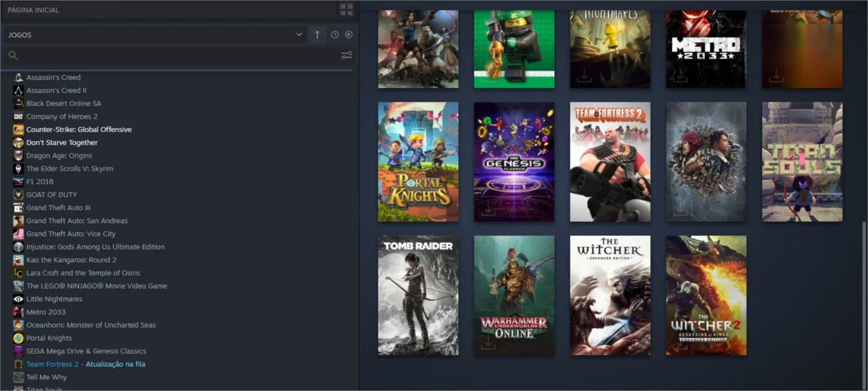The height and width of the screenshot is (391, 868).
Task: Open Lara Croft Temple of Osiris cover
Action: point(418,49)
